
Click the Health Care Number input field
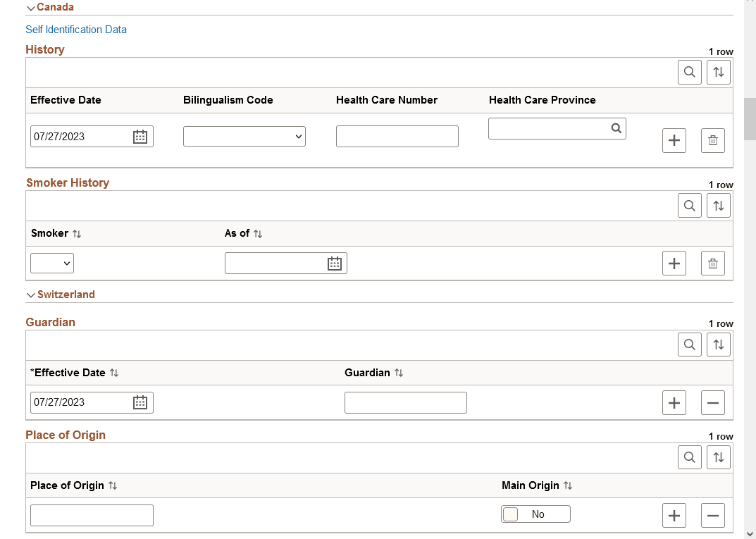pos(397,136)
